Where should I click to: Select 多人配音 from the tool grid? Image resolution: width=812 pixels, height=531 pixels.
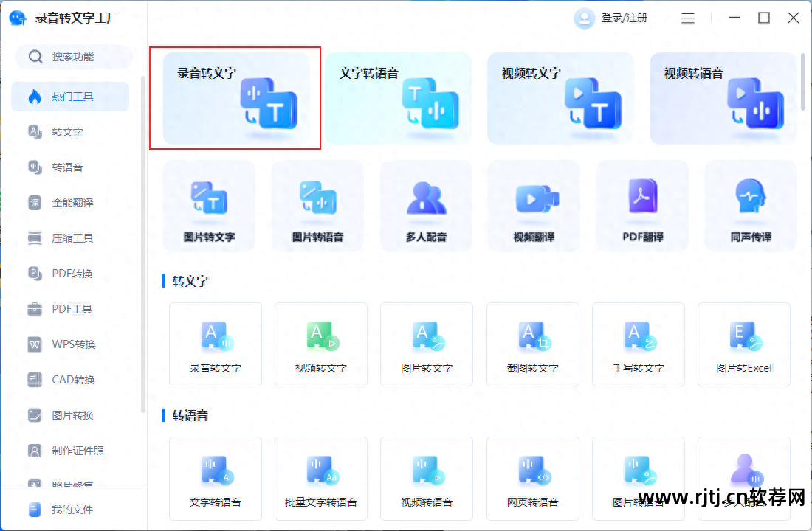pos(426,206)
